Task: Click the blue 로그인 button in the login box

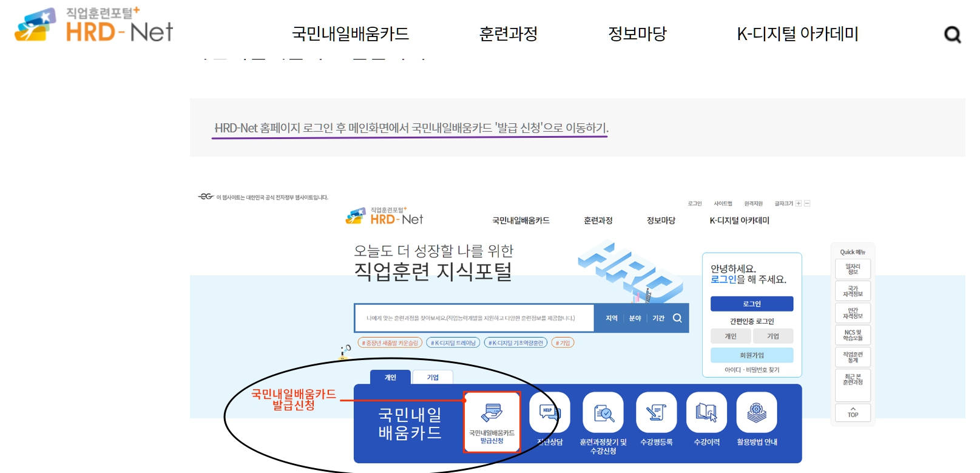Action: 752,304
